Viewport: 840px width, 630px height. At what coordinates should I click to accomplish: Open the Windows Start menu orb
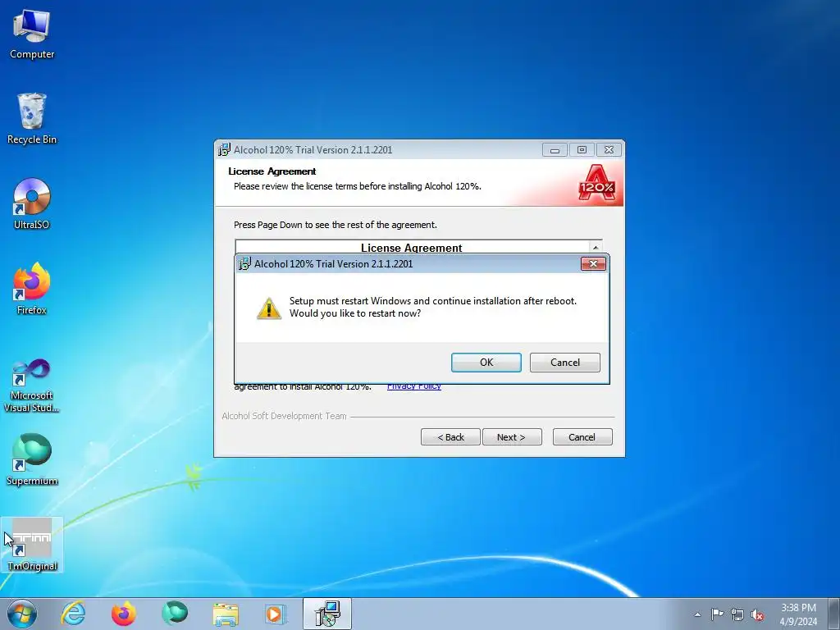(22, 614)
